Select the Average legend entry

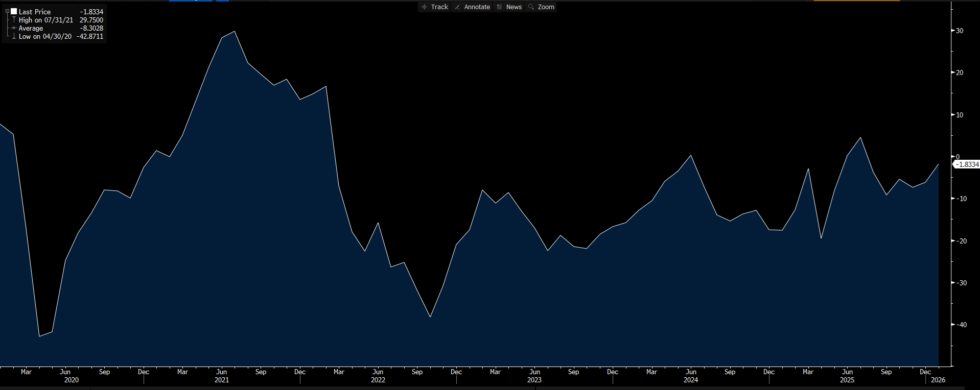coord(31,28)
